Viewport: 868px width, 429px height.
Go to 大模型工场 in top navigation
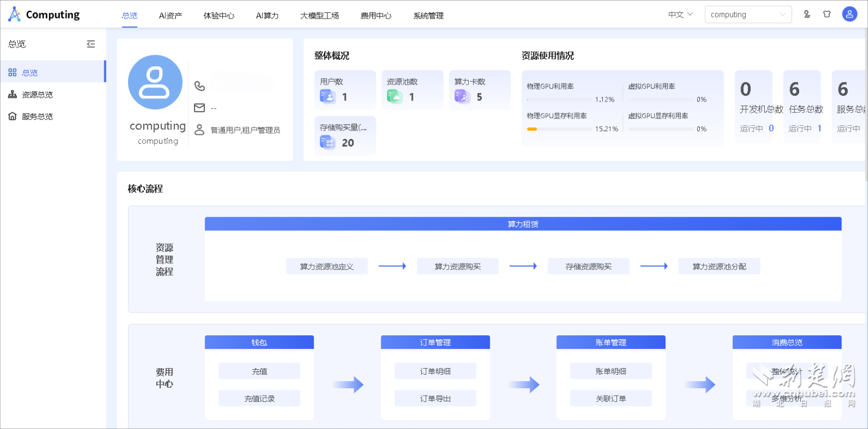319,15
